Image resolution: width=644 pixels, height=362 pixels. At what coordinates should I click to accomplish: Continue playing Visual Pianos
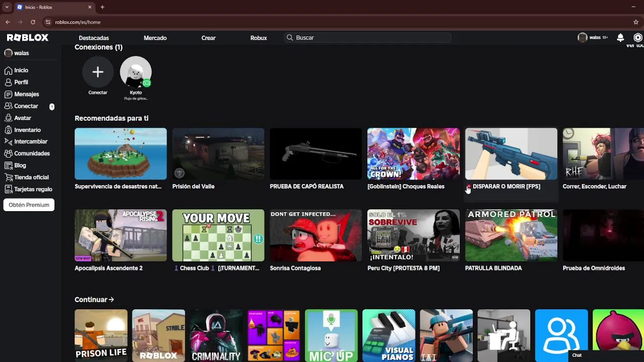389,335
